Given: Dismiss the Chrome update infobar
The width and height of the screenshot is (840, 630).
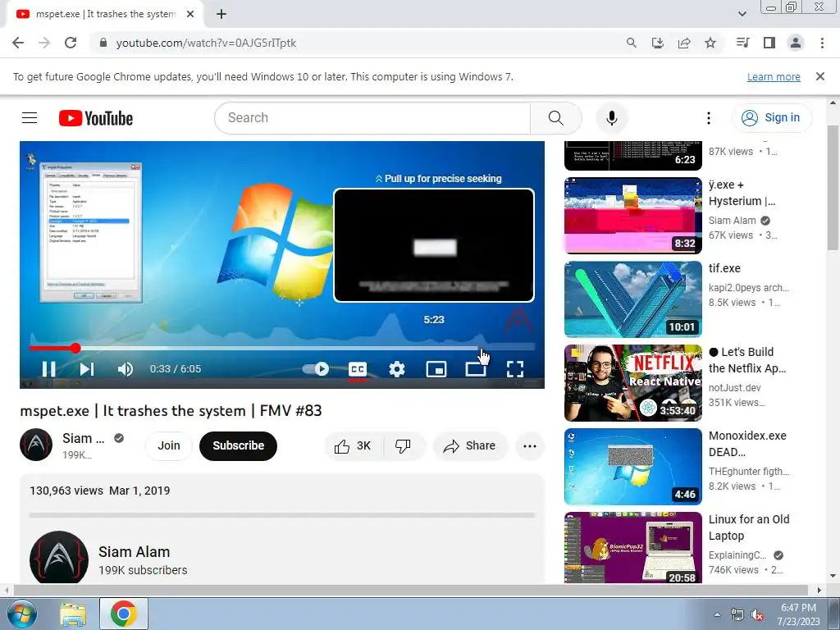Looking at the screenshot, I should coord(820,76).
